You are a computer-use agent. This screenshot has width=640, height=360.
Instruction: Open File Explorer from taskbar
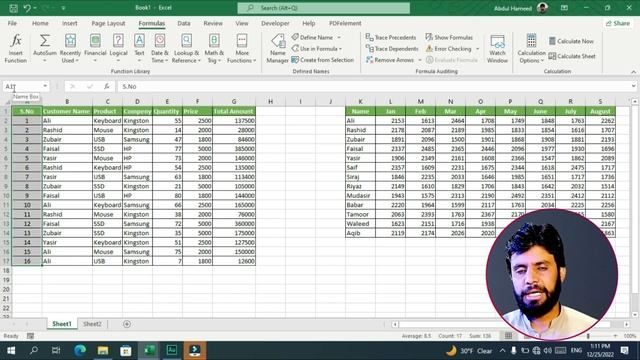[x=103, y=351]
